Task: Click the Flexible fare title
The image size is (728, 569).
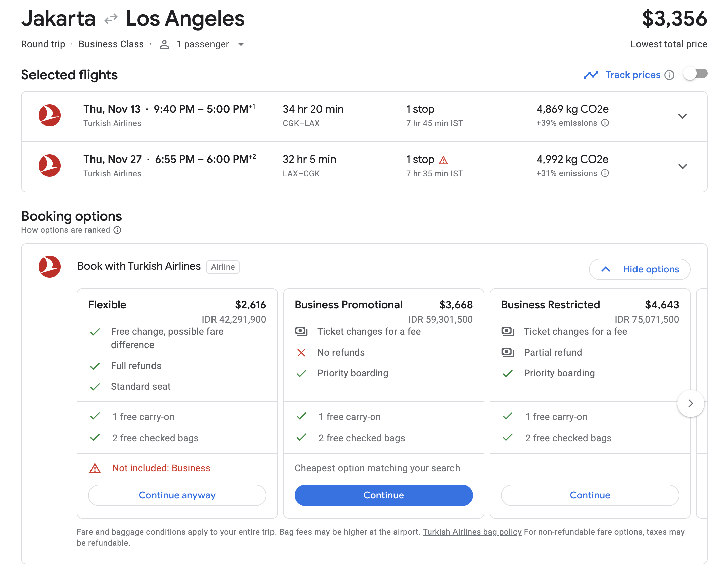Action: point(107,305)
